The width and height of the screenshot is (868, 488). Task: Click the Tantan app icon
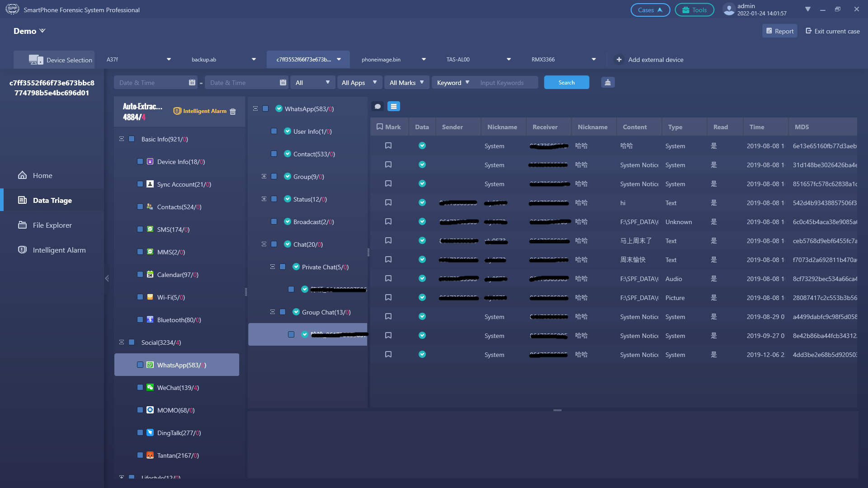pyautogui.click(x=150, y=455)
